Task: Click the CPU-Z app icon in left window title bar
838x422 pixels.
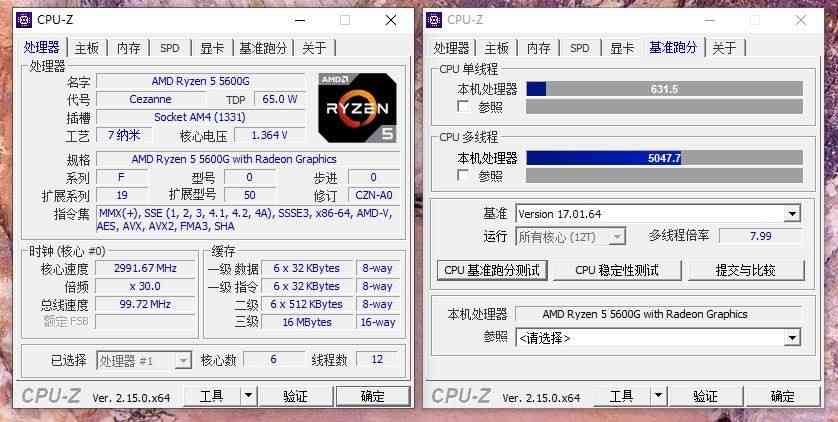Action: 24,20
